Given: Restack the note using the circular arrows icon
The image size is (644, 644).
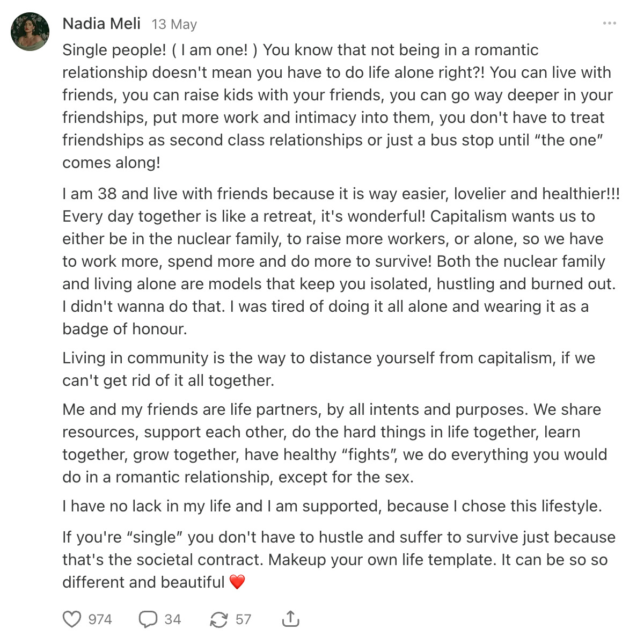Looking at the screenshot, I should 218,619.
